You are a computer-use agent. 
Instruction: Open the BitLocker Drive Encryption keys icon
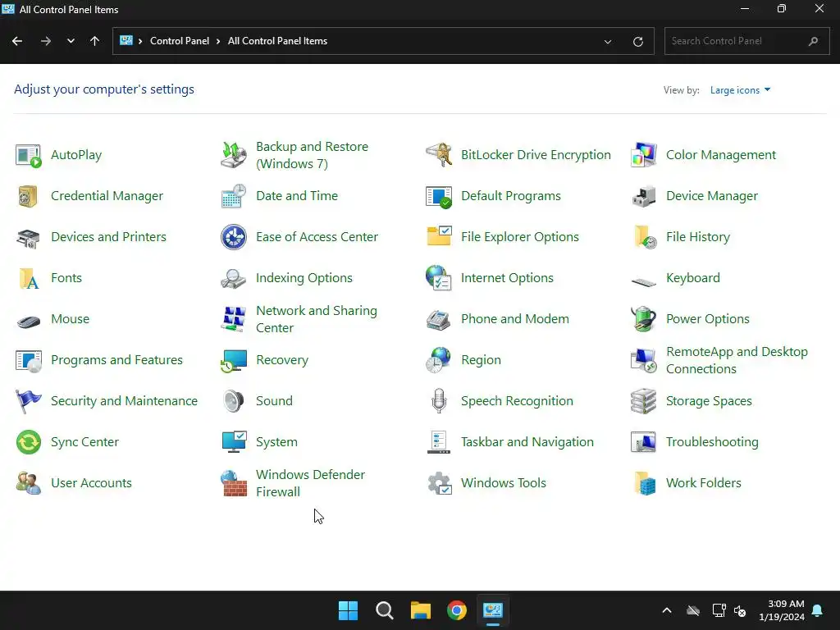(439, 155)
